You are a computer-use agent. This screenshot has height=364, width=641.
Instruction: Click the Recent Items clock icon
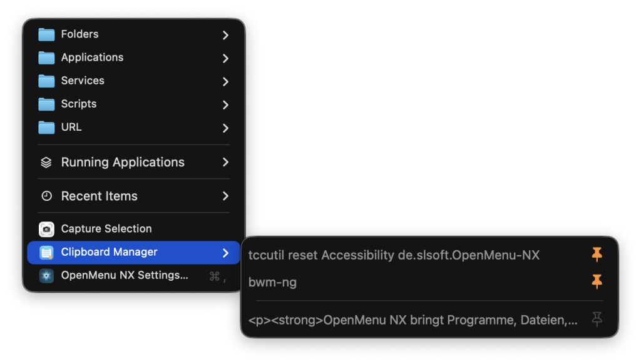(x=46, y=196)
